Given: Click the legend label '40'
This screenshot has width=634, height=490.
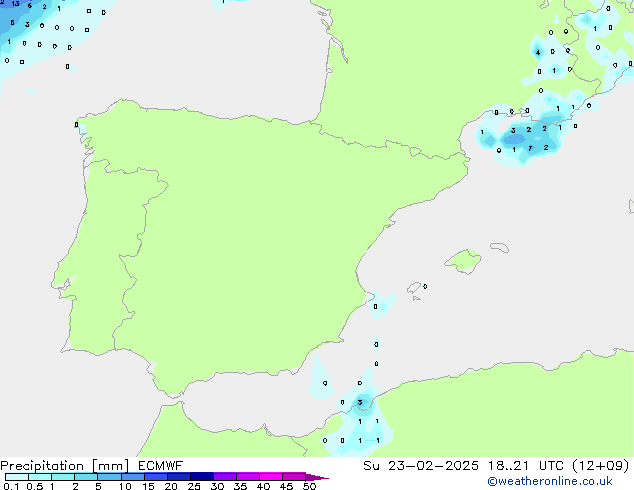Looking at the screenshot, I should point(263,486).
